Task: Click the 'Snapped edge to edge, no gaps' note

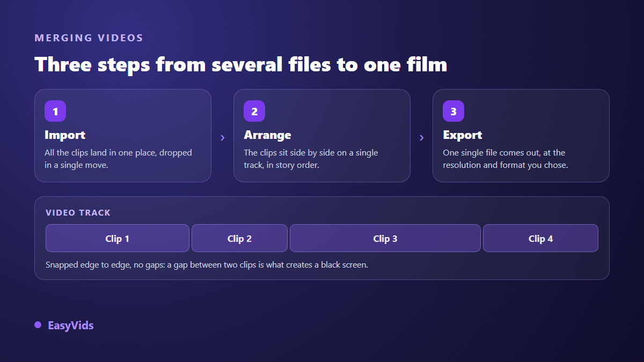Action: [x=207, y=265]
